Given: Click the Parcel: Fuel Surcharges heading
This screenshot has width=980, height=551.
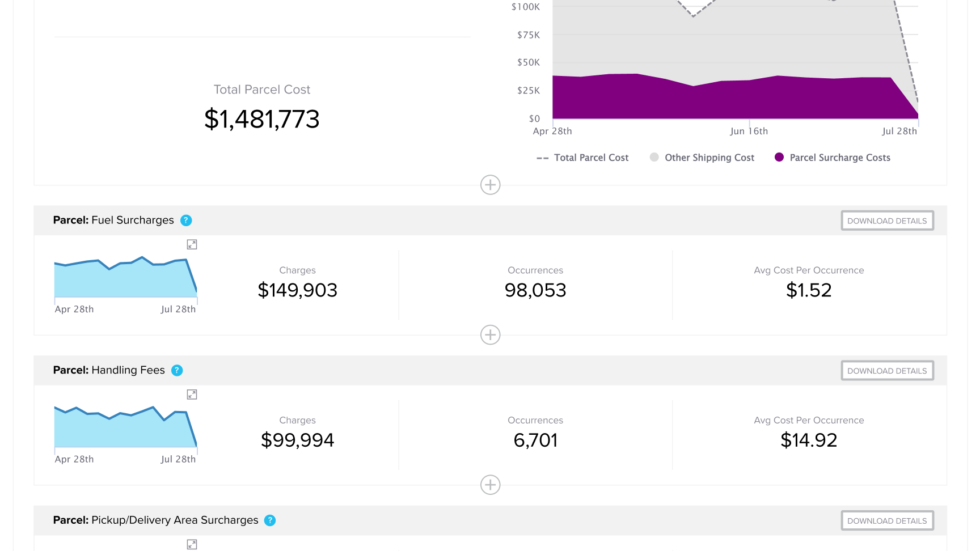Looking at the screenshot, I should 113,220.
